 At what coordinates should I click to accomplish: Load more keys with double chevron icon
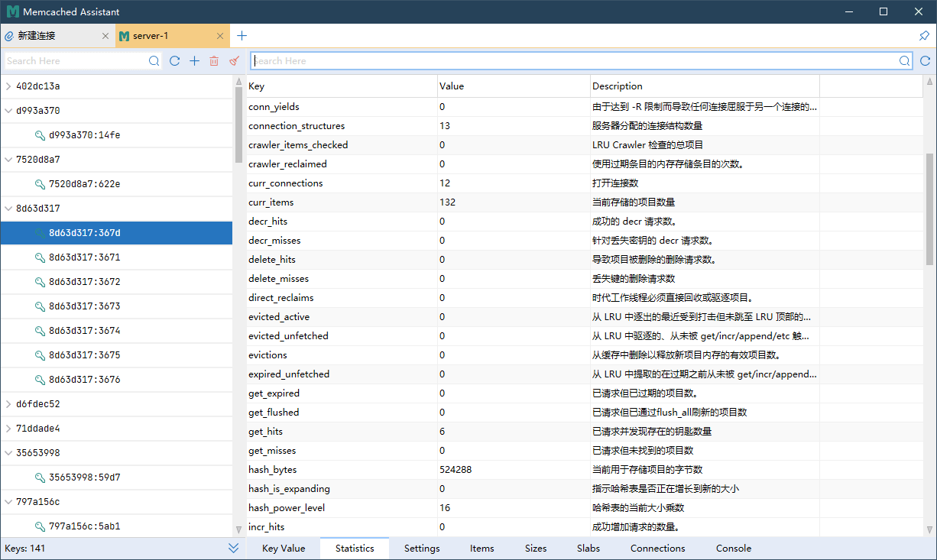click(234, 549)
